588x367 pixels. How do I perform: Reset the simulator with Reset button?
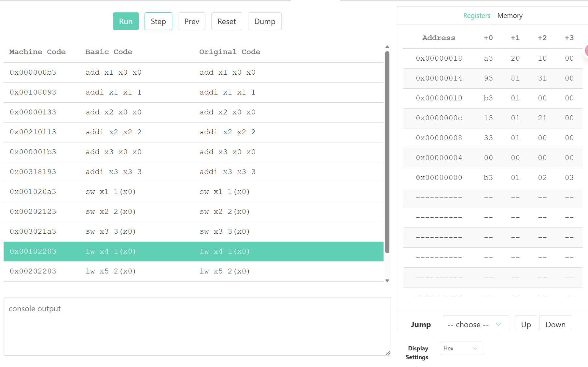(x=227, y=22)
